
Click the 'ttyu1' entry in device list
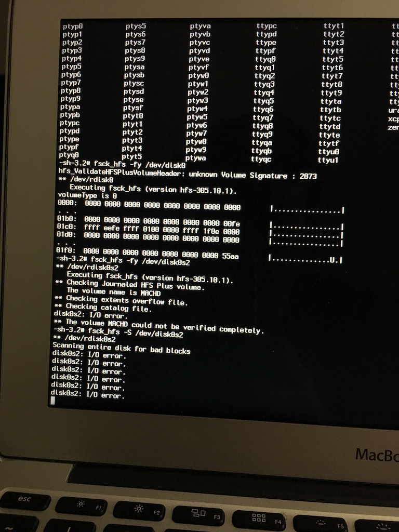328,160
